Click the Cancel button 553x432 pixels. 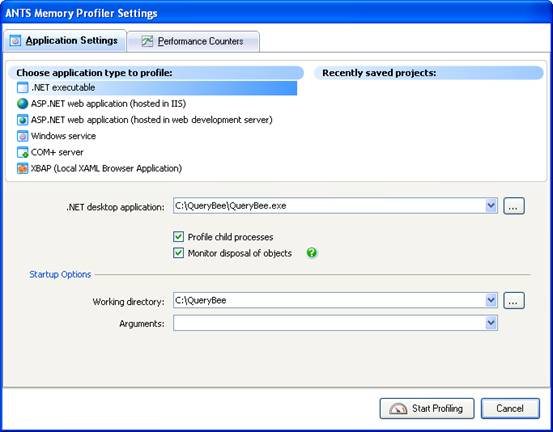(510, 409)
